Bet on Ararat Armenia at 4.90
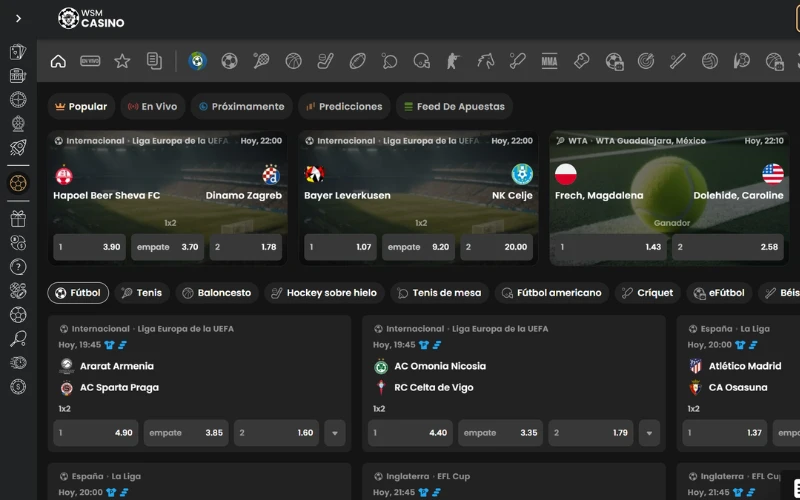Image resolution: width=800 pixels, height=500 pixels. (x=95, y=433)
